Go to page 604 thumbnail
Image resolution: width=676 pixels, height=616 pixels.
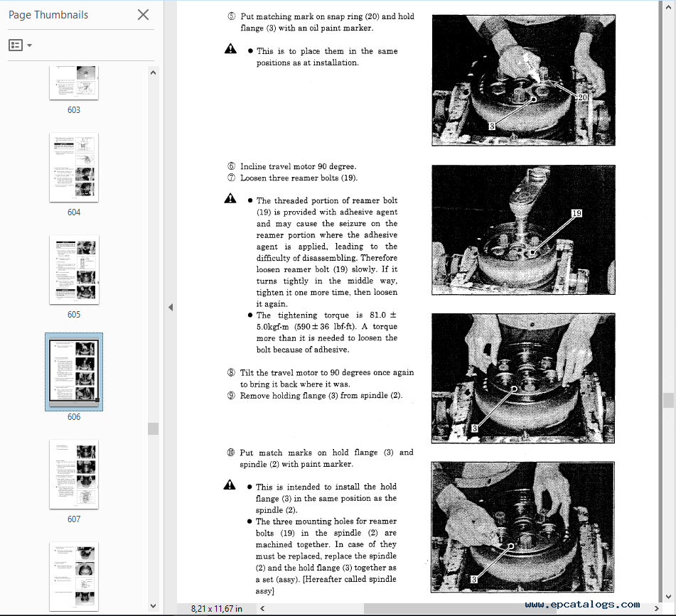74,168
